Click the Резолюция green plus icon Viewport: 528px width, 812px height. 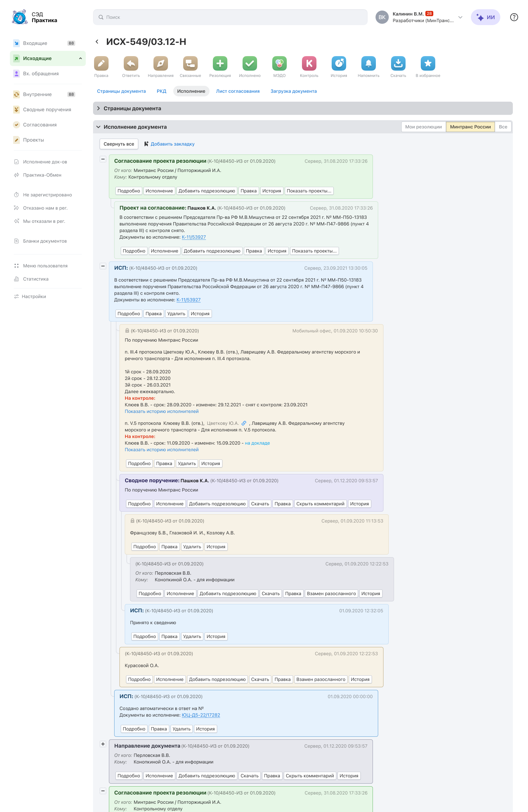220,63
